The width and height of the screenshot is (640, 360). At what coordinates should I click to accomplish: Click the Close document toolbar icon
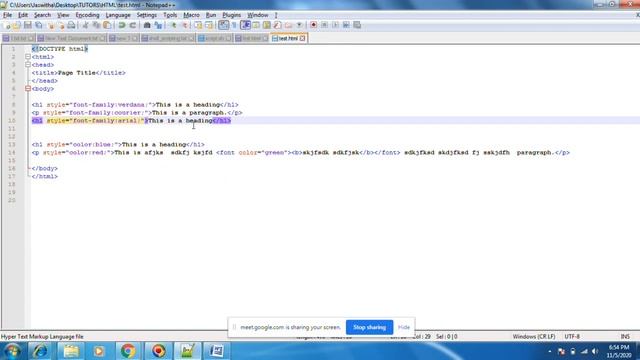pos(51,25)
